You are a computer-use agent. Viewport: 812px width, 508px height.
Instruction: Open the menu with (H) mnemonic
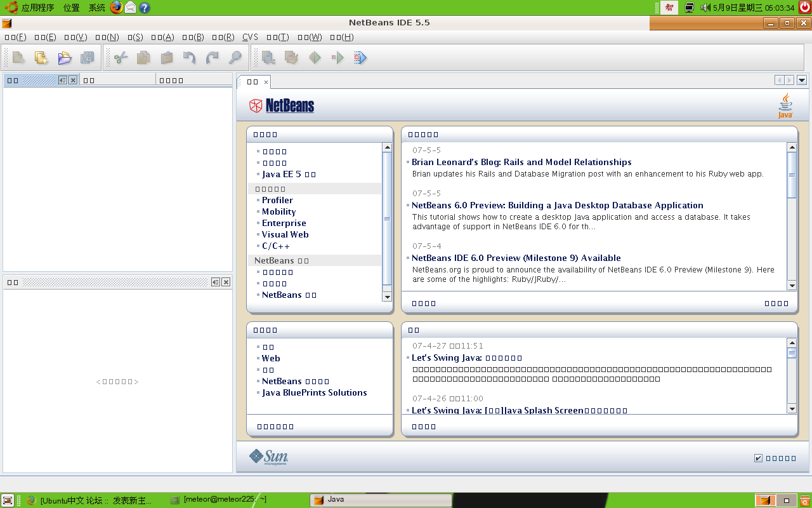coord(342,37)
